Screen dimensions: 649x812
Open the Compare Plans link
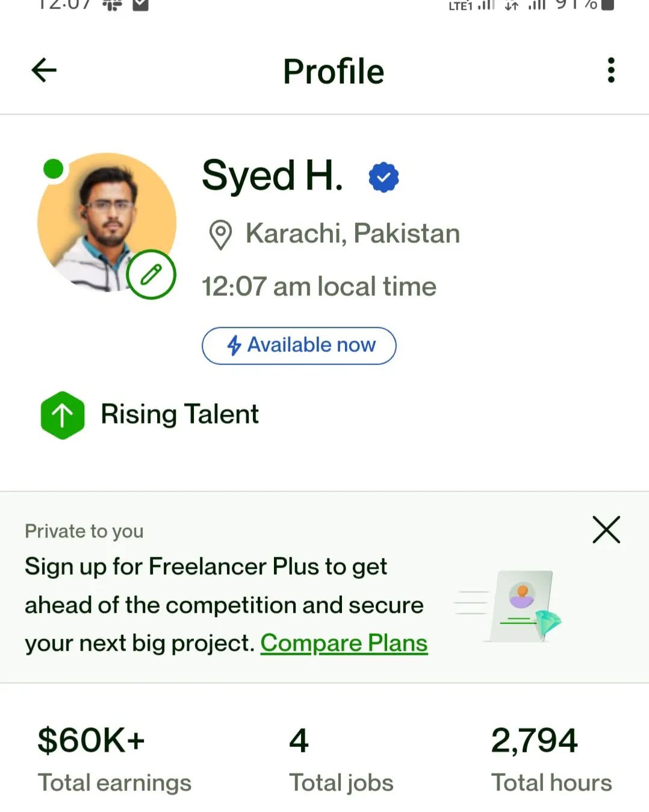pyautogui.click(x=344, y=643)
